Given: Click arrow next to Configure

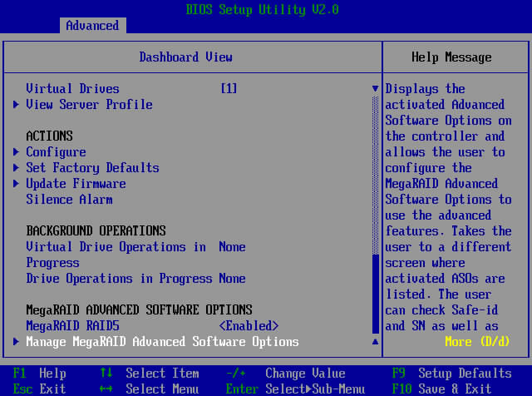Looking at the screenshot, I should pos(16,151).
